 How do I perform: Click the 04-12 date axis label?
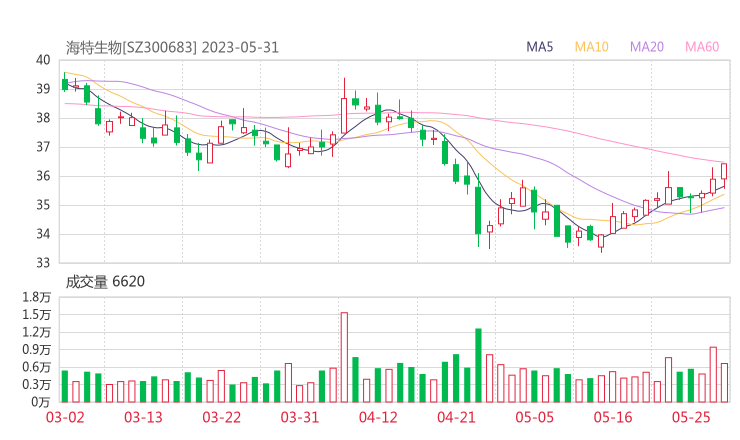(x=378, y=417)
